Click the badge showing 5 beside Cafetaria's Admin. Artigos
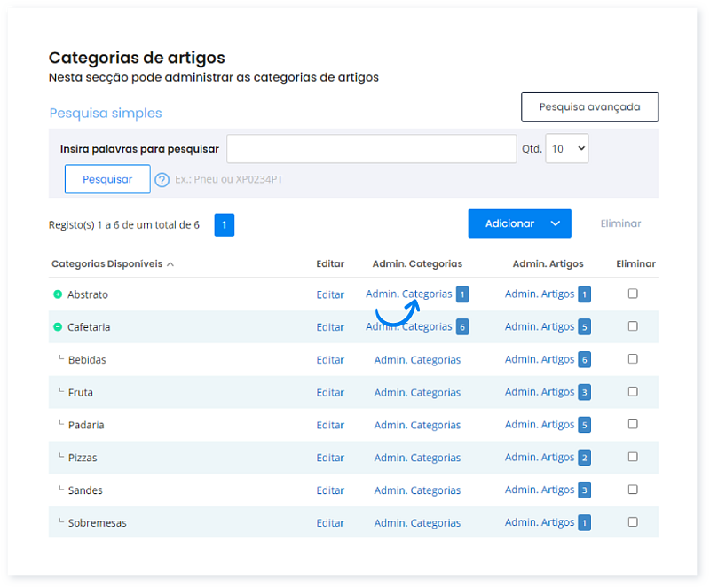The width and height of the screenshot is (710, 588). [583, 326]
